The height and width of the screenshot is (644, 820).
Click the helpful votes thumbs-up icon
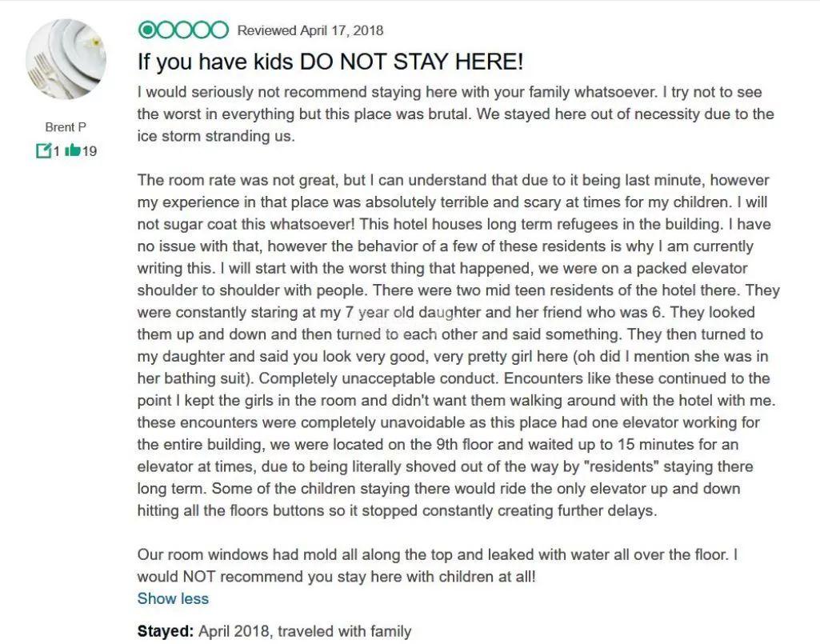(x=72, y=150)
